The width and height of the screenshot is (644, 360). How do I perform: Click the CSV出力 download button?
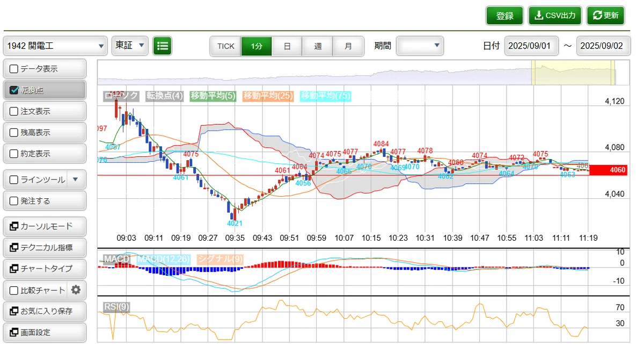[555, 16]
